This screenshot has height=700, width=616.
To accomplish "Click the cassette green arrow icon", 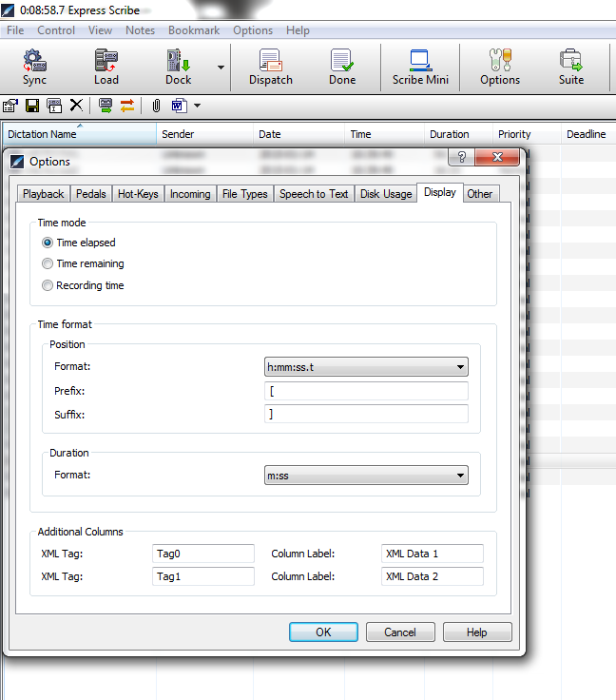I will pyautogui.click(x=106, y=106).
